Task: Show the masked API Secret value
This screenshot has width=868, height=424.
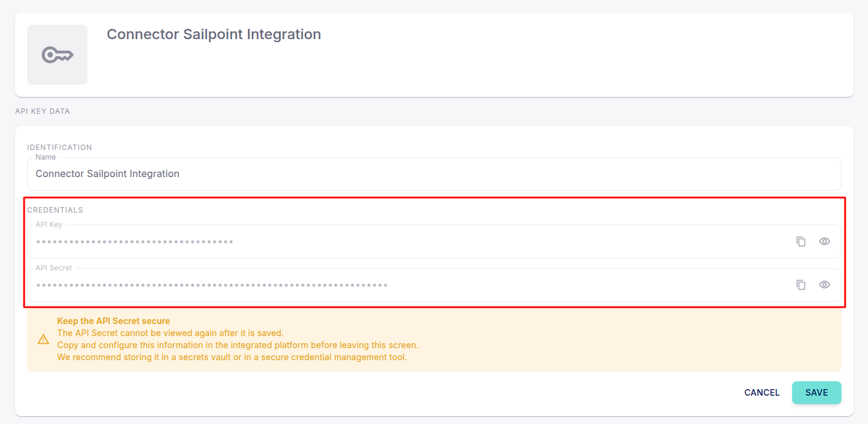Action: tap(825, 285)
